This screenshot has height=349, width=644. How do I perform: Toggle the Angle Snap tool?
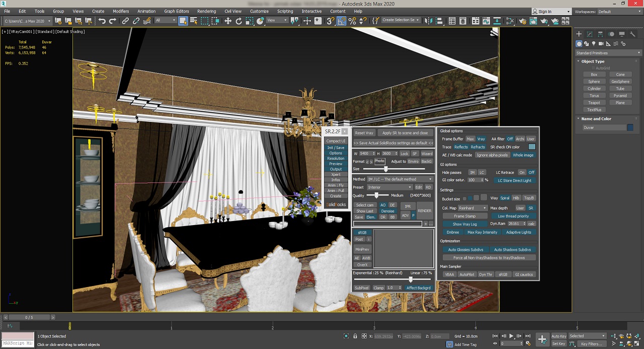pyautogui.click(x=342, y=21)
